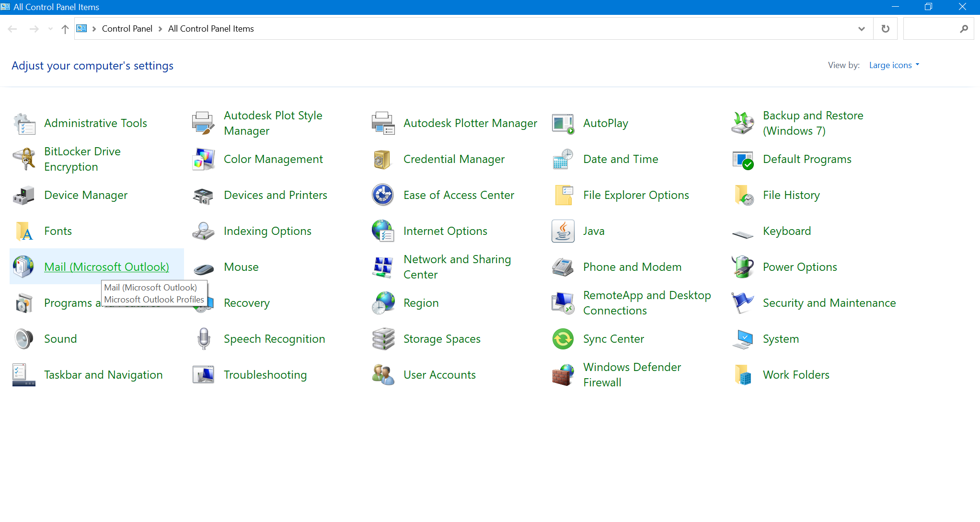
Task: Click the All Control Panel Items breadcrumb
Action: (x=211, y=29)
